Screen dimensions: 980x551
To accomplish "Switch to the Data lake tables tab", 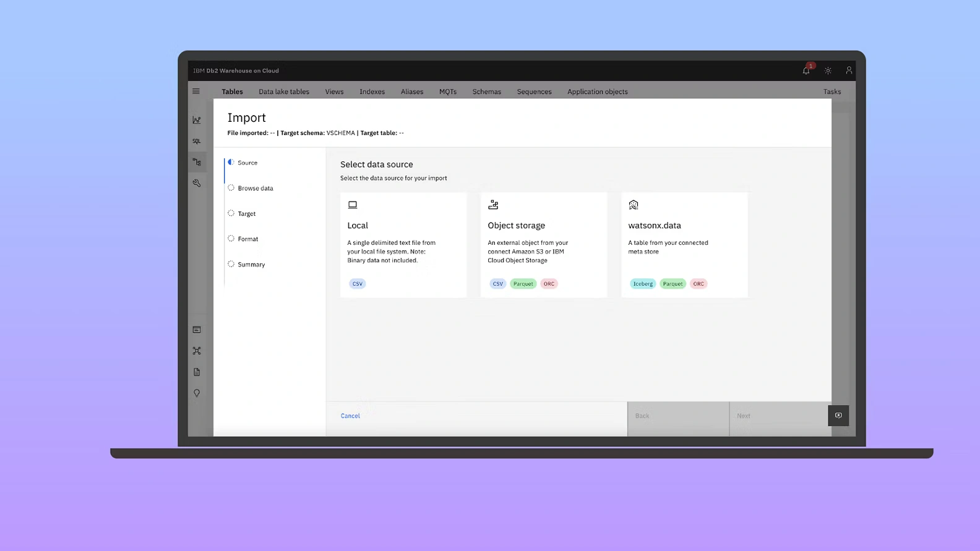I will pyautogui.click(x=284, y=92).
